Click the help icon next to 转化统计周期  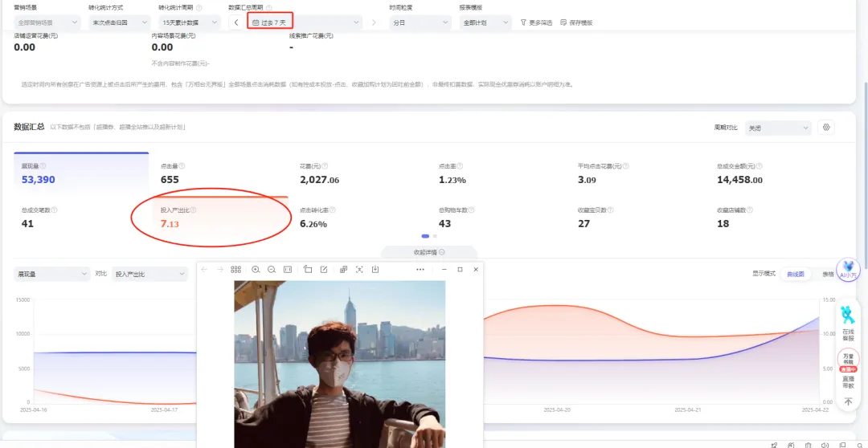(199, 8)
